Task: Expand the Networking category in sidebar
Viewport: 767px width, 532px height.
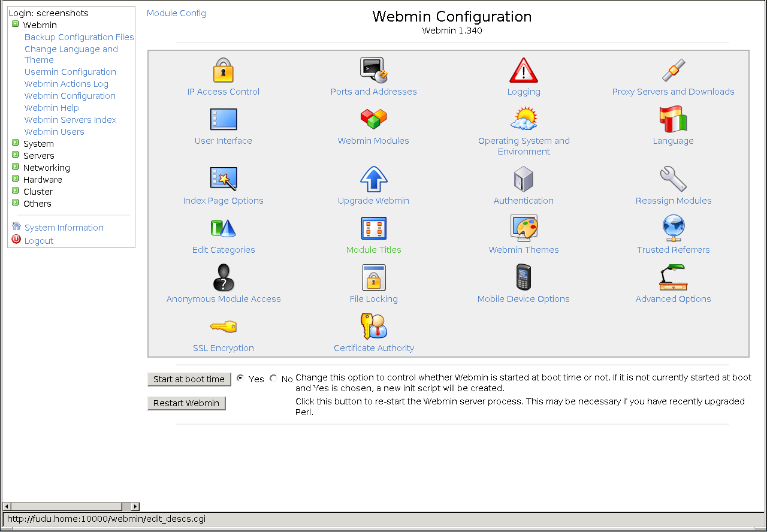Action: coord(16,167)
